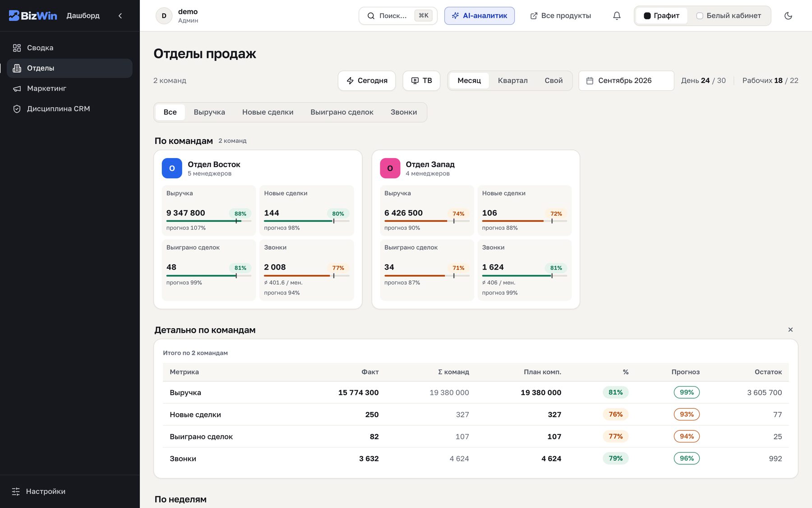Open Отдел Запад Выиграно сделок card
This screenshot has height=508, width=812.
tap(426, 270)
